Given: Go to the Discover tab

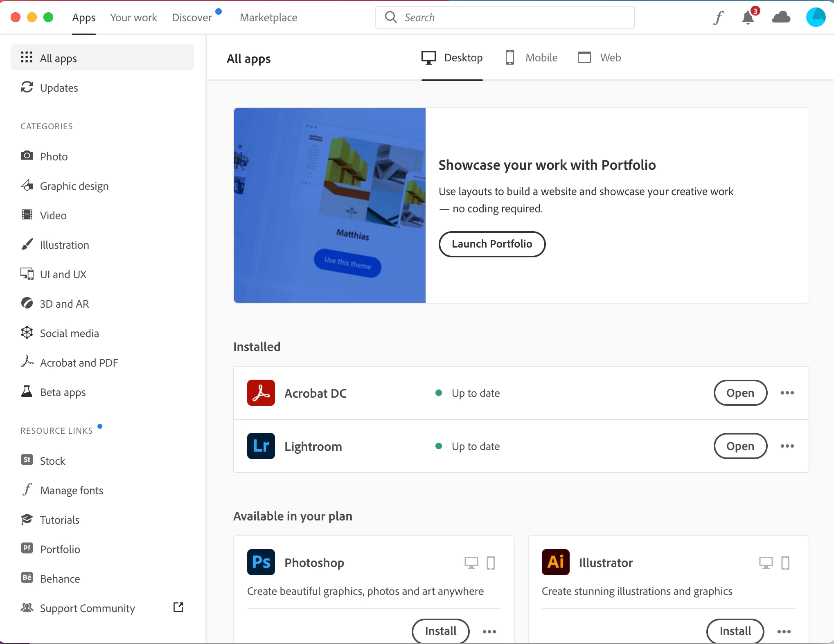Looking at the screenshot, I should [192, 18].
